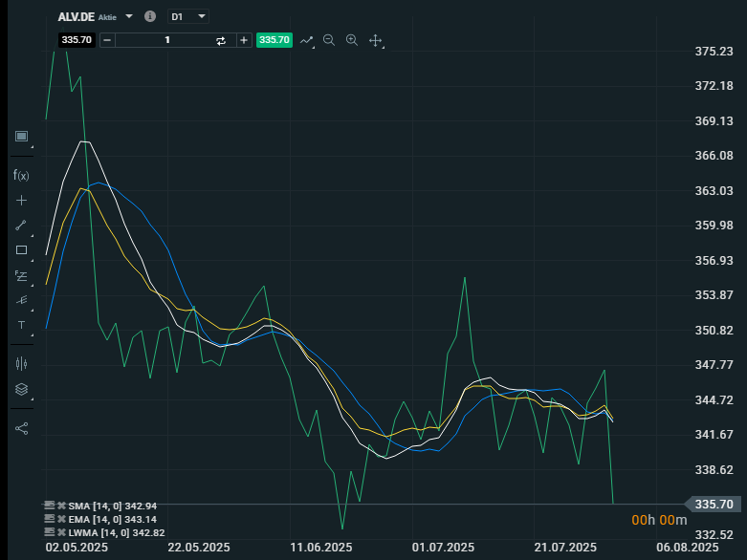Click the black 335.70 sell price button
Viewport: 747px width, 560px height.
click(x=77, y=39)
